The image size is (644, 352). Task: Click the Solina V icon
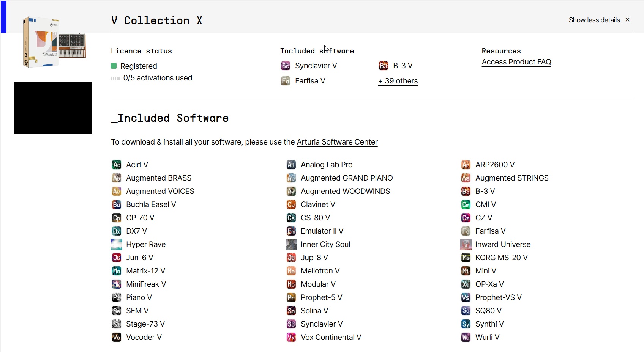[x=291, y=311]
